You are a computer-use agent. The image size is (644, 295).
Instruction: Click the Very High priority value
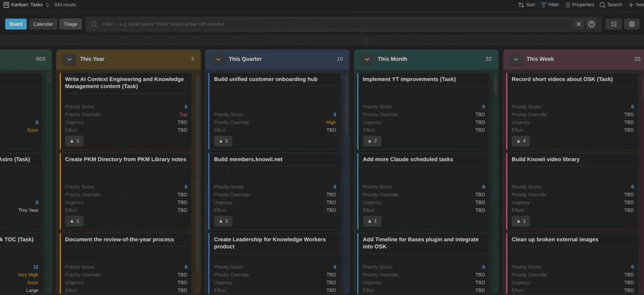(x=28, y=275)
